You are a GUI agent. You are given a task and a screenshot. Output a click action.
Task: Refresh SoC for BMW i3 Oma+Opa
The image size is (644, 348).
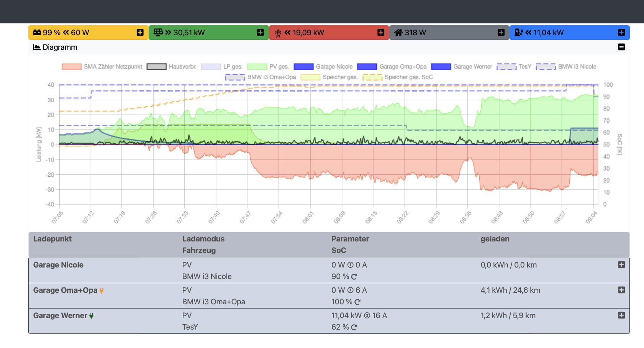[357, 302]
